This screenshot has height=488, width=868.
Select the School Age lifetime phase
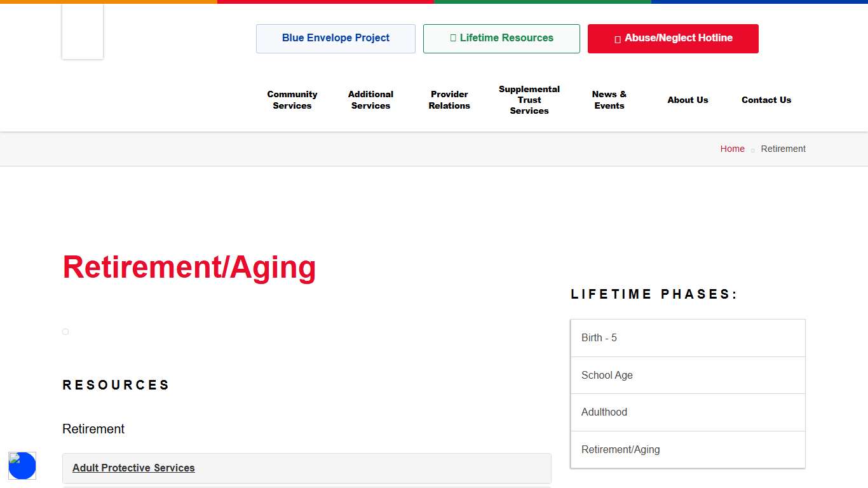click(x=607, y=375)
